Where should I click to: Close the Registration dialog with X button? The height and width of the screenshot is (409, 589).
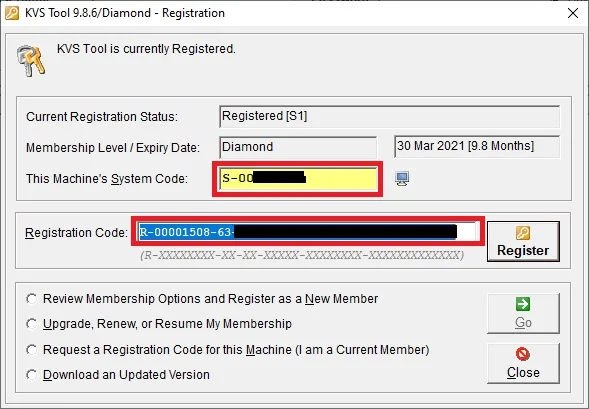pos(573,13)
